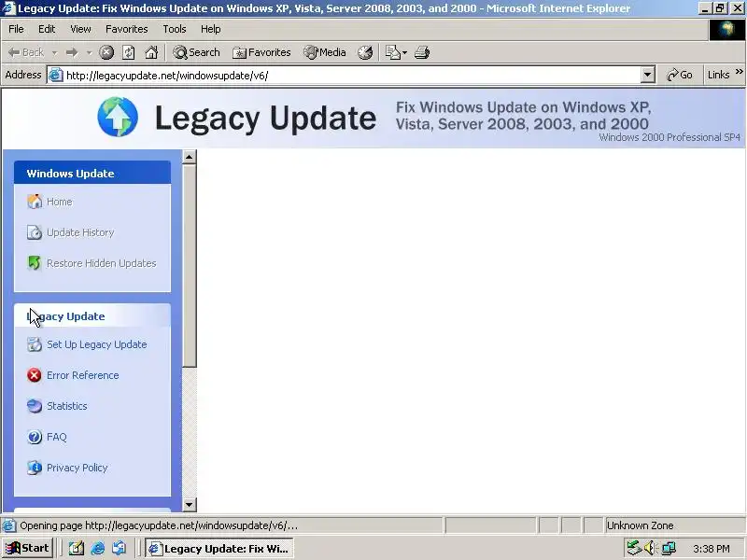The image size is (747, 560).
Task: Expand the Links toolbar chevron
Action: click(x=740, y=72)
